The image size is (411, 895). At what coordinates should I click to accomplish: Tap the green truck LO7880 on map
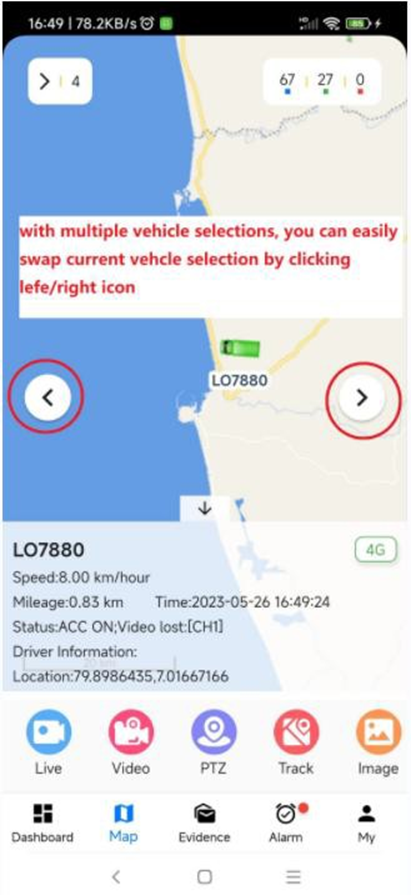pos(240,347)
